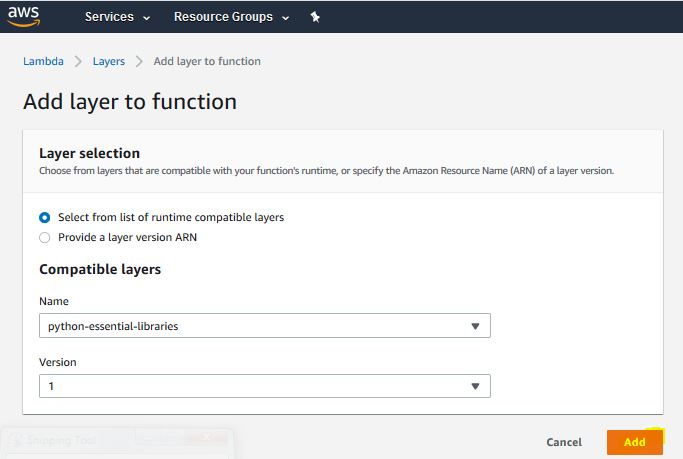Go to Lambda via breadcrumb link
The height and width of the screenshot is (459, 683).
click(x=43, y=61)
